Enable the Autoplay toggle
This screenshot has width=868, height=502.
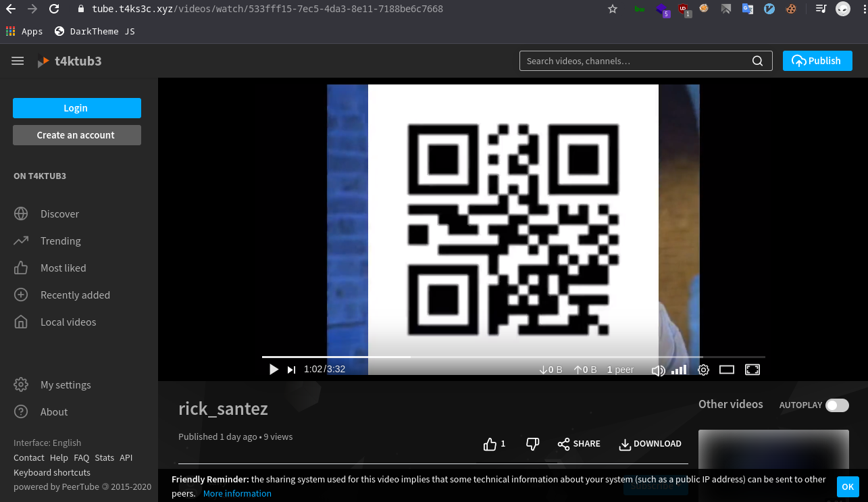click(x=837, y=405)
